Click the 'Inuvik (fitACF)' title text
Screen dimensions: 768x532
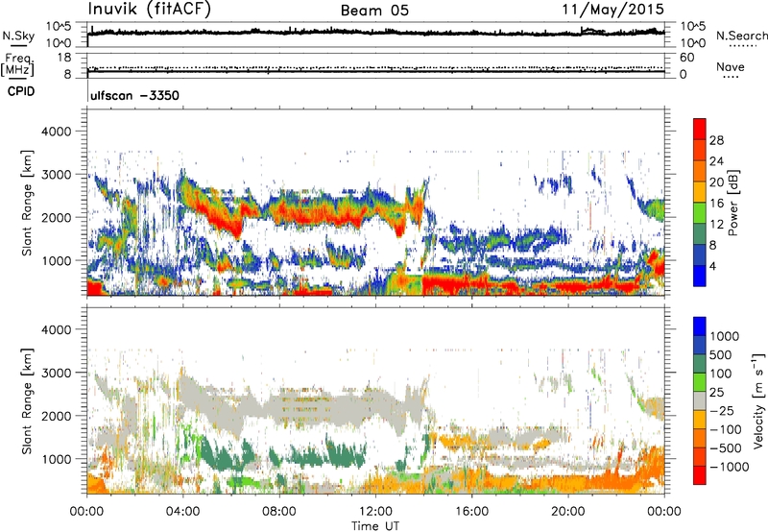pyautogui.click(x=150, y=10)
